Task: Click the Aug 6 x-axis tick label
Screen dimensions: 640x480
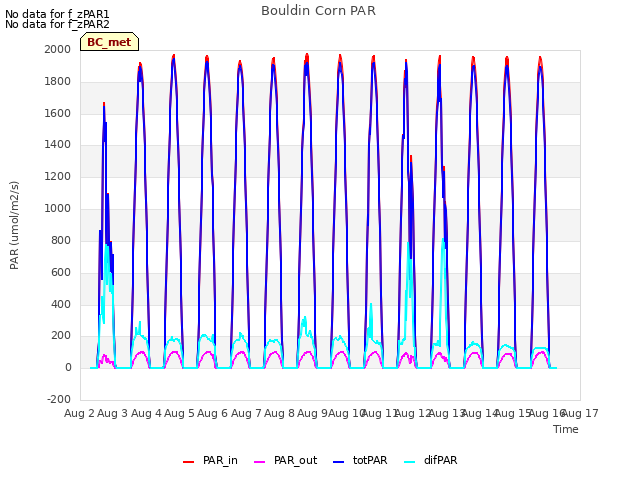Action: (213, 413)
